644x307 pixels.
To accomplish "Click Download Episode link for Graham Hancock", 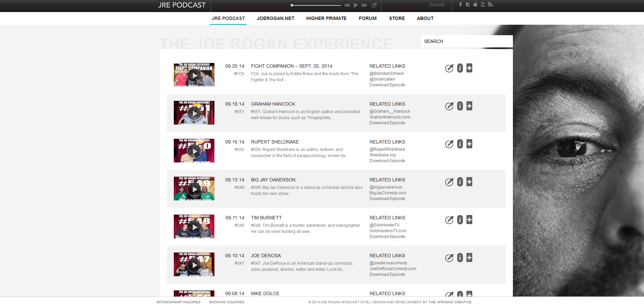I will point(387,123).
